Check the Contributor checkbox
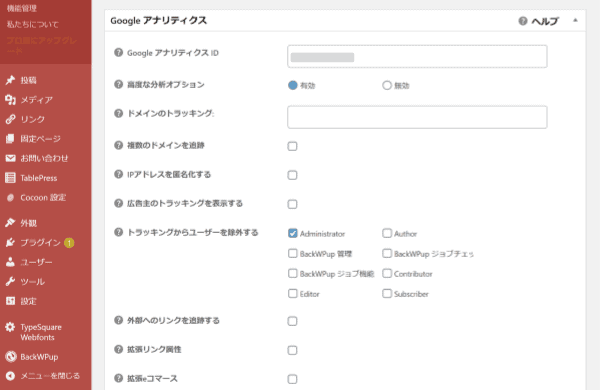This screenshot has width=600, height=390. [387, 274]
